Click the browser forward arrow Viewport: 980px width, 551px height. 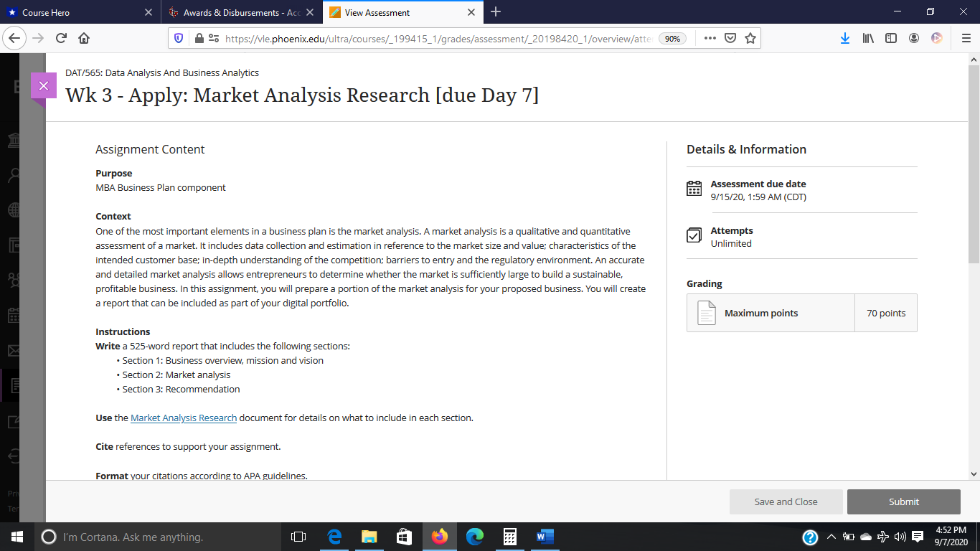pyautogui.click(x=39, y=38)
